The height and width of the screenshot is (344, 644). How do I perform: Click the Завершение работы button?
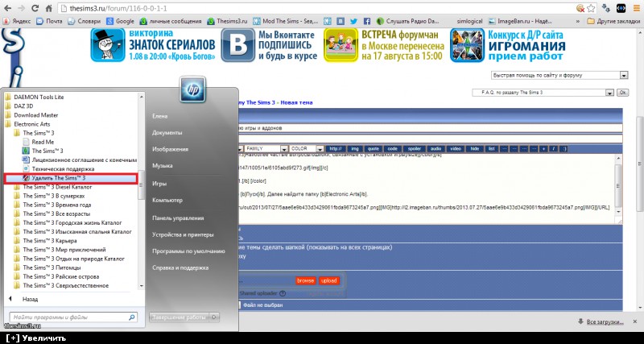tap(179, 317)
